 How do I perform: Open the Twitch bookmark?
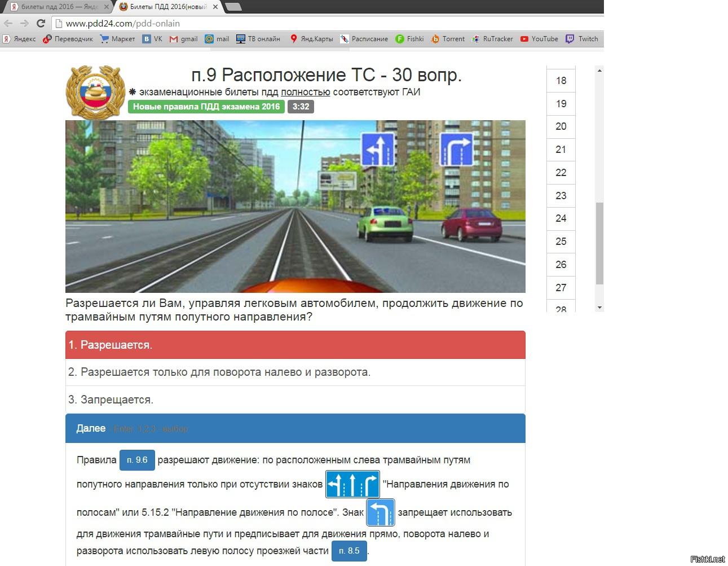coord(582,39)
